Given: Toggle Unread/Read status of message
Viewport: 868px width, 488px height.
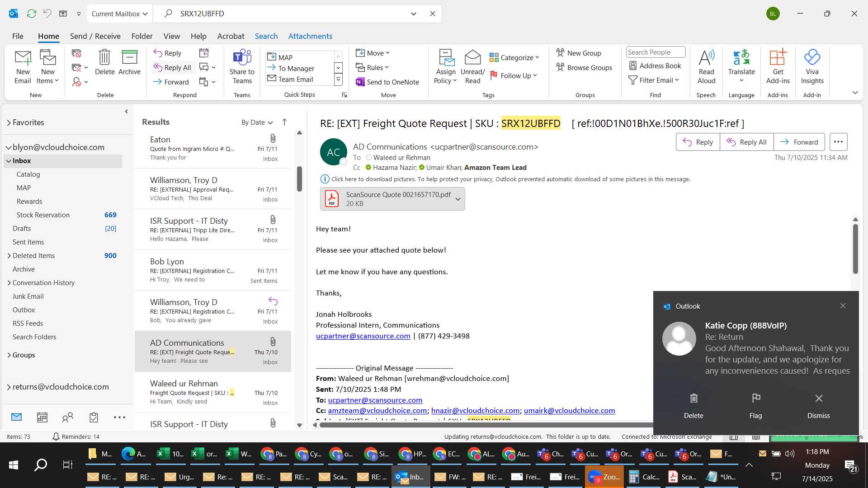Looking at the screenshot, I should tap(472, 67).
